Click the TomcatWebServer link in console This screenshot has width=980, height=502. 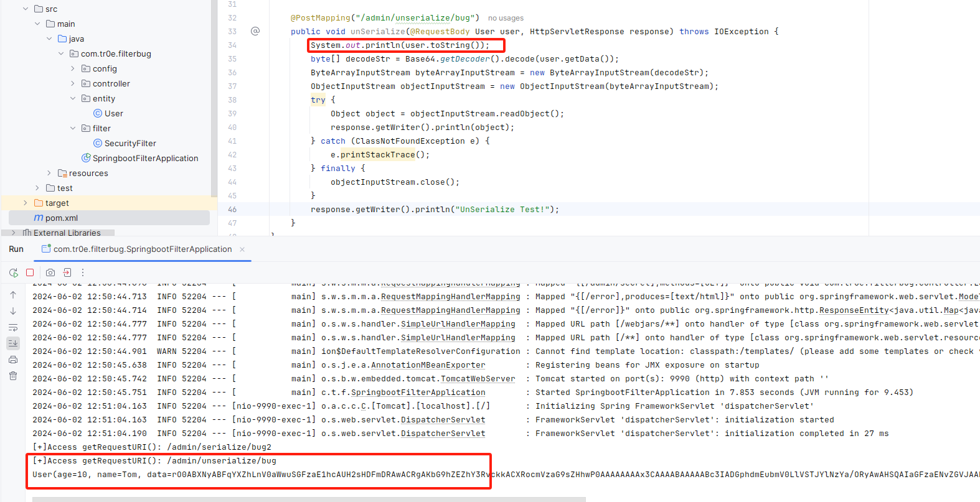478,379
